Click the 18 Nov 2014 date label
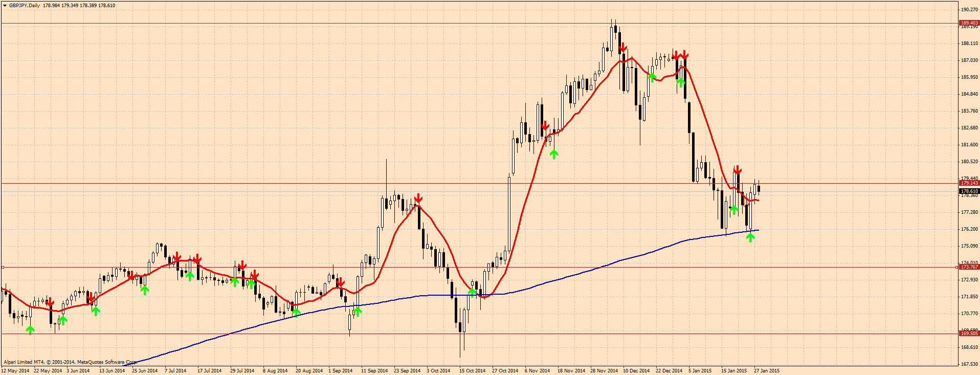This screenshot has width=980, height=375. click(x=571, y=371)
